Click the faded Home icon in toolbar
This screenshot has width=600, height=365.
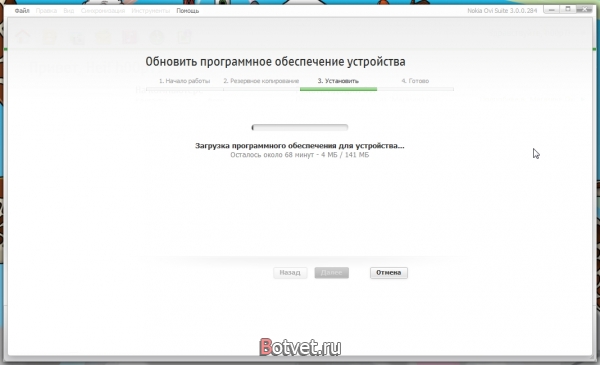23,37
